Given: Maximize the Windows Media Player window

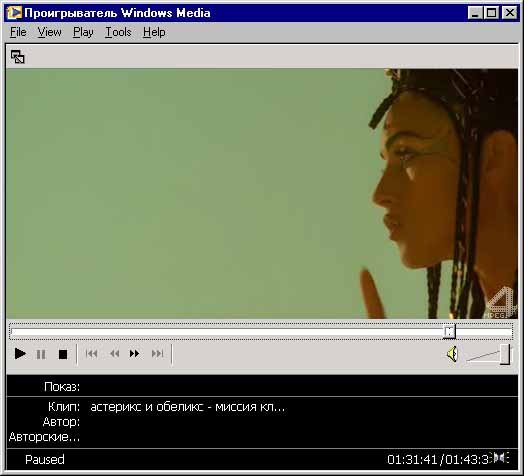Looking at the screenshot, I should [491, 13].
